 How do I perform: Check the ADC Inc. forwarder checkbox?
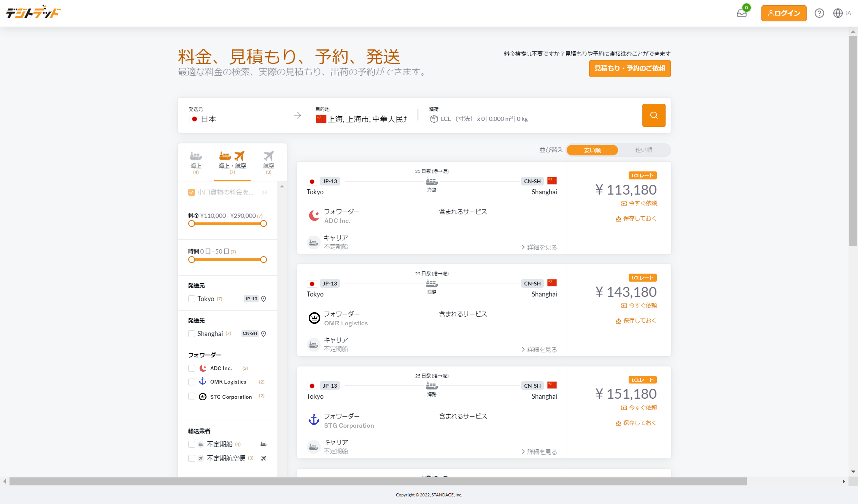tap(192, 368)
